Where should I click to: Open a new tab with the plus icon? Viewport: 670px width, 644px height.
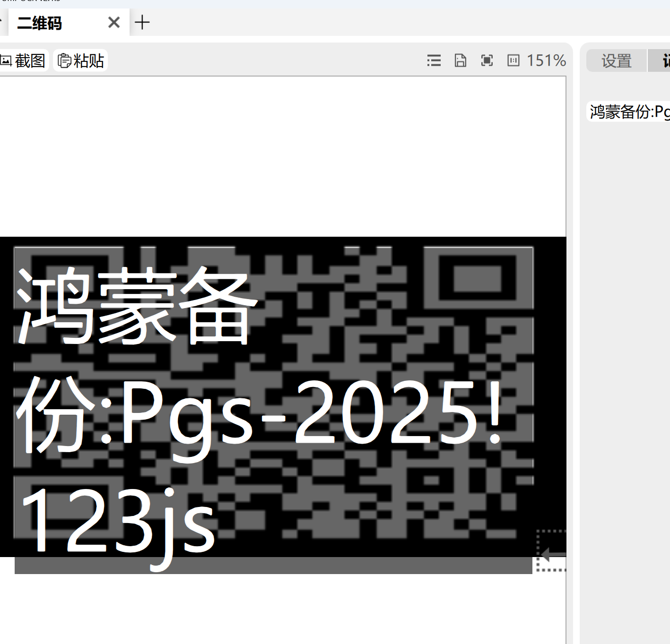click(x=142, y=22)
